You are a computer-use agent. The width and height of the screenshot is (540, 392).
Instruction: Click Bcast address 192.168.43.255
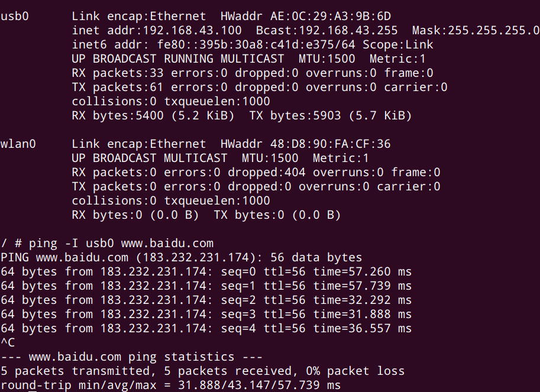pyautogui.click(x=327, y=30)
